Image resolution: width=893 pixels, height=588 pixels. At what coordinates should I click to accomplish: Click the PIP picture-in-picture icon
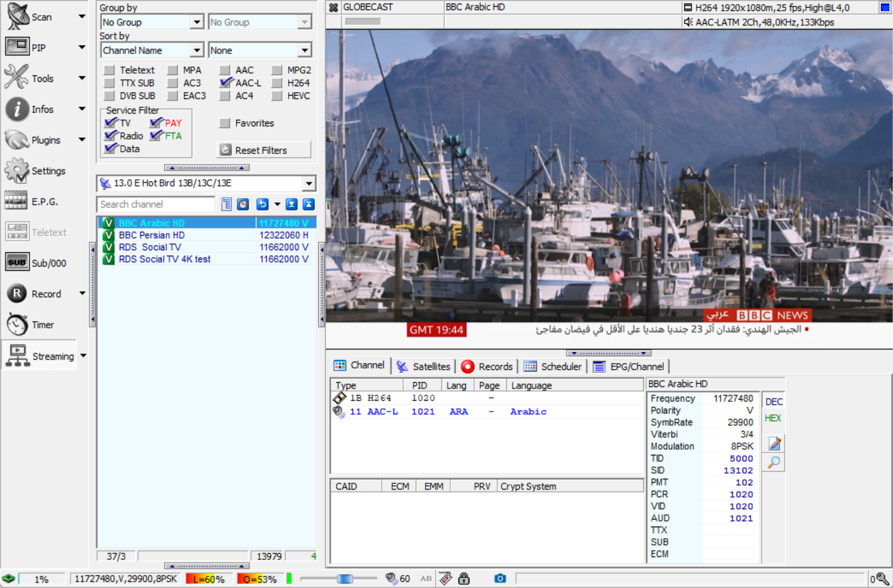(17, 48)
